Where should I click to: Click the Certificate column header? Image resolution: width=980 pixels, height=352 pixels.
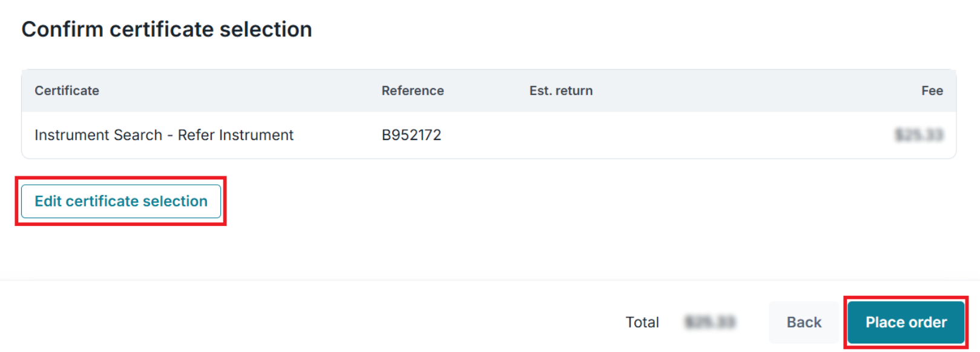pos(67,91)
